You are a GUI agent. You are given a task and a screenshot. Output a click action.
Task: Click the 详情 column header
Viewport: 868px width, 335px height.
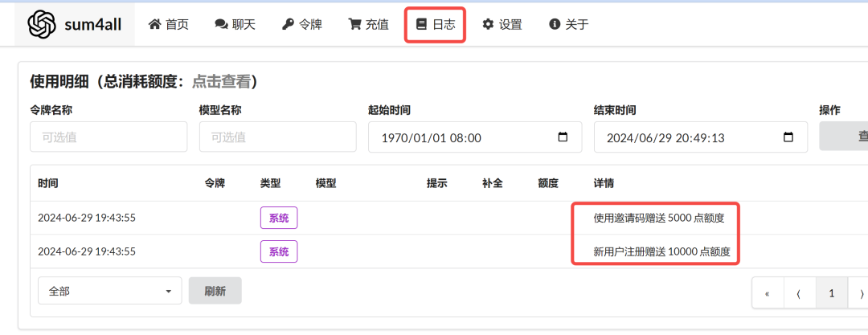click(604, 183)
